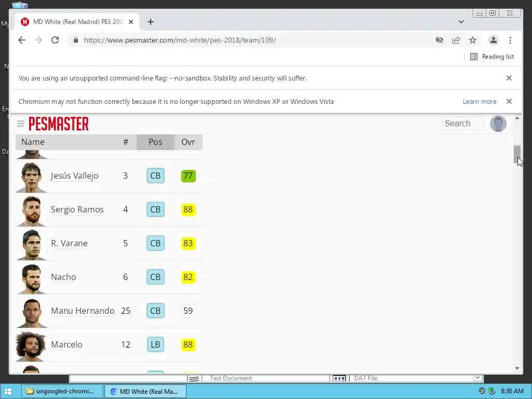View site security lock info
The height and width of the screenshot is (399, 532).
click(x=76, y=40)
